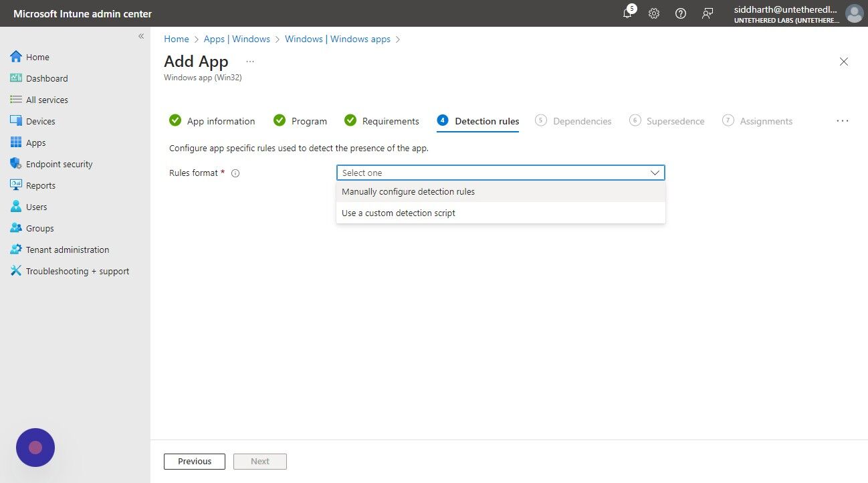Select Manually configure detection rules option
Viewport: 868px width, 483px height.
tap(501, 191)
